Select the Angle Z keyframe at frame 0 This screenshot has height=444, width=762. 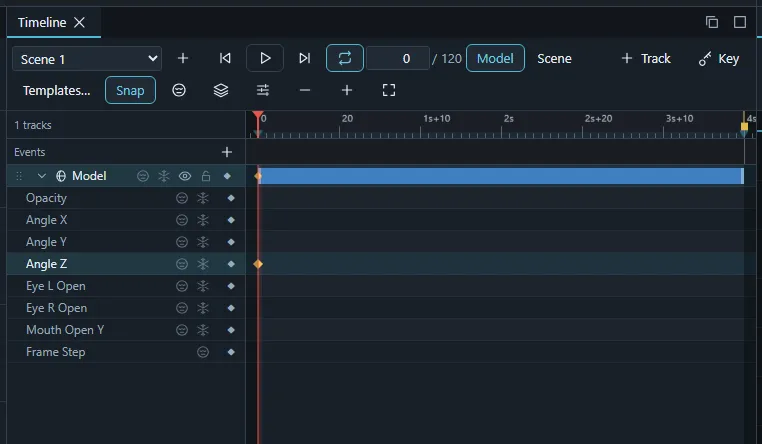(258, 264)
